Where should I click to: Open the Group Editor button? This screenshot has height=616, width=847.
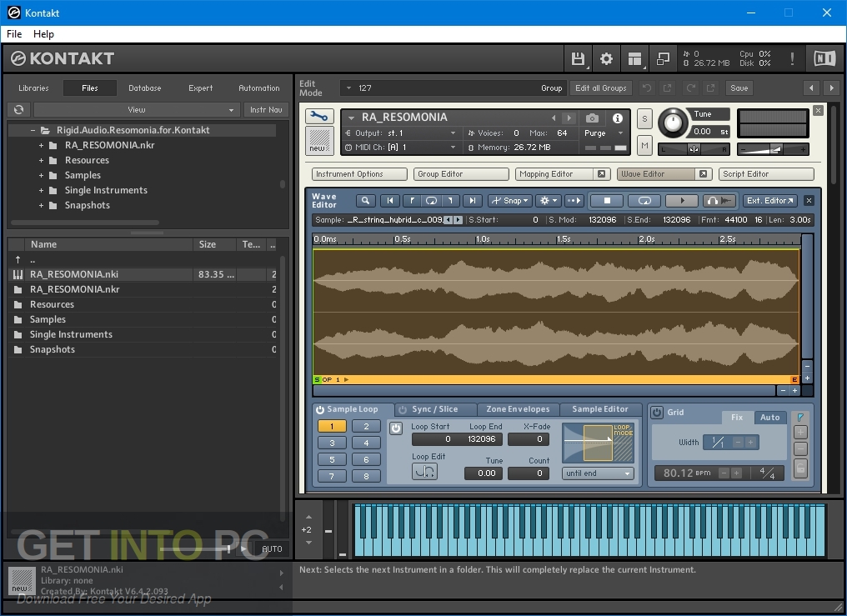461,174
